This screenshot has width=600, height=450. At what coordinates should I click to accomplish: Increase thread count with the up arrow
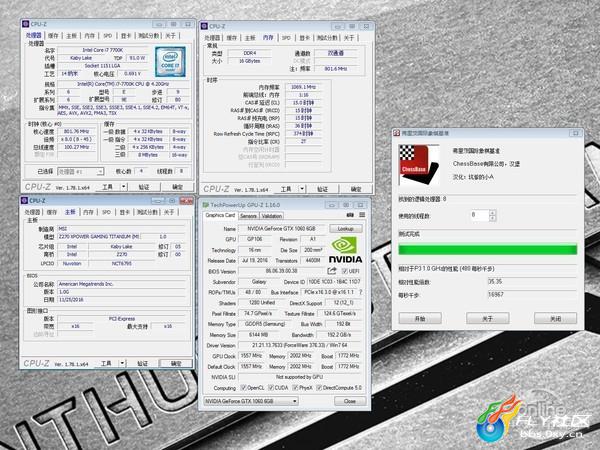click(x=493, y=212)
